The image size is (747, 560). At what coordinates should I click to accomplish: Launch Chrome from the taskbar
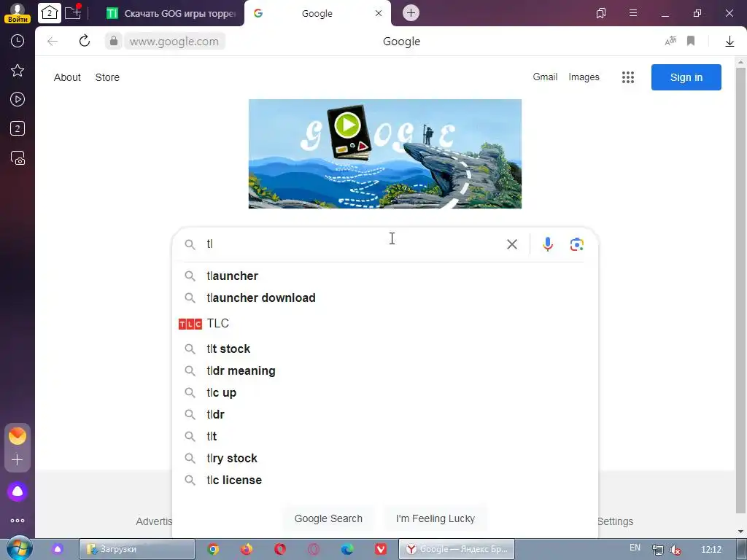click(x=213, y=549)
